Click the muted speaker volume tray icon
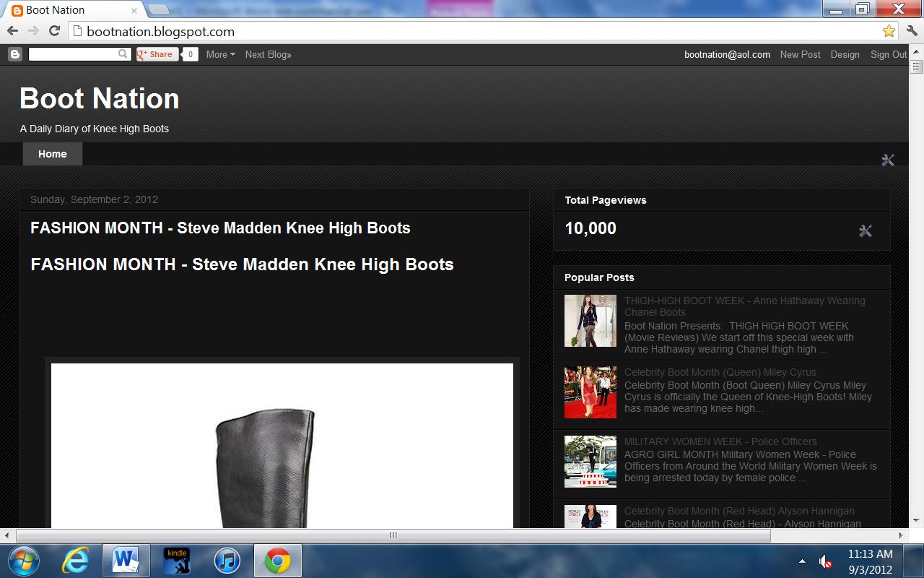 (x=826, y=561)
